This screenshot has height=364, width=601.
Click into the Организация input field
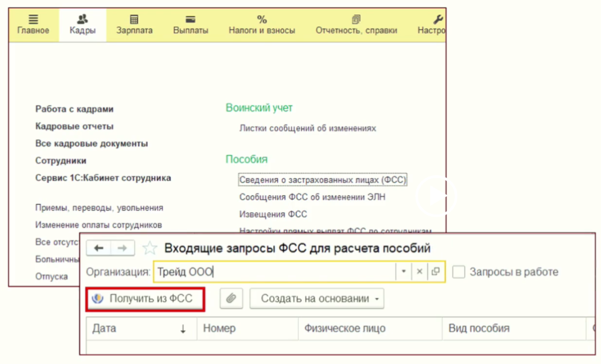click(x=276, y=272)
